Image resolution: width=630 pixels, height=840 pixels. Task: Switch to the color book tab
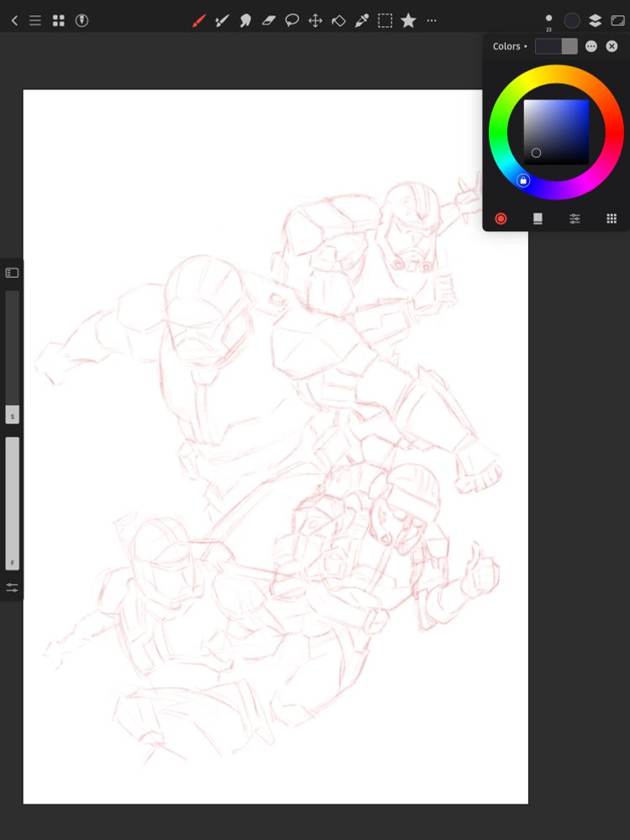tap(538, 218)
